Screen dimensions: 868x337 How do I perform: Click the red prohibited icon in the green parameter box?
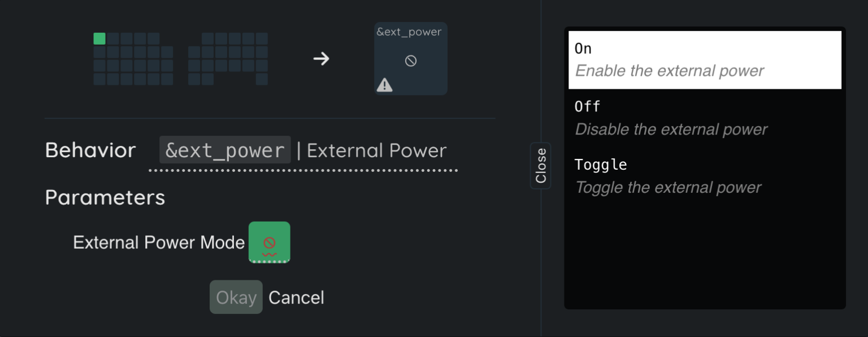270,243
